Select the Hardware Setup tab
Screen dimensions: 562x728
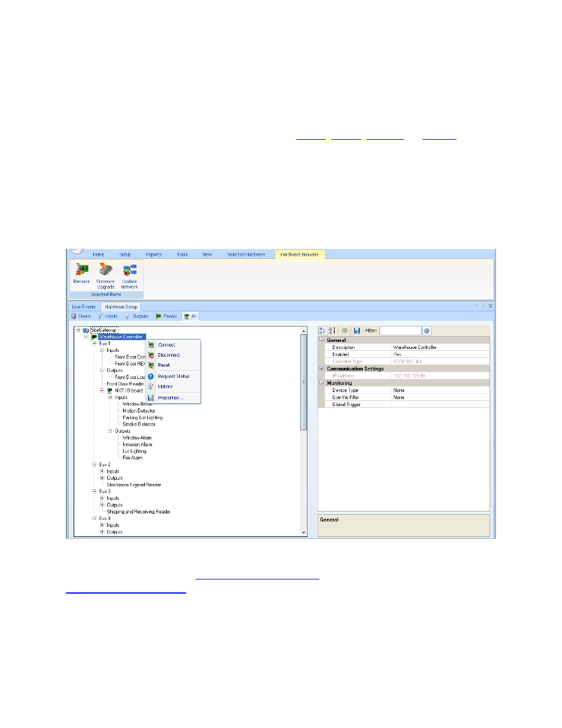pos(121,307)
